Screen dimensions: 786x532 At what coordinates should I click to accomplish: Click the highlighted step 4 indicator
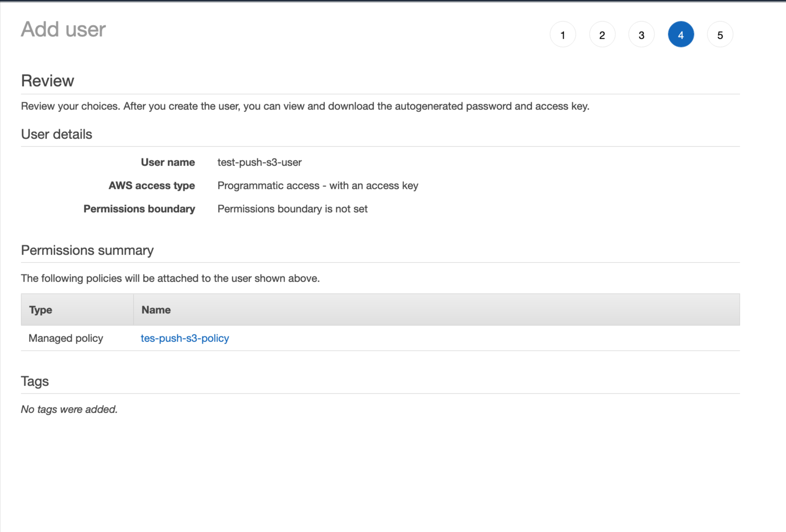[x=680, y=35]
